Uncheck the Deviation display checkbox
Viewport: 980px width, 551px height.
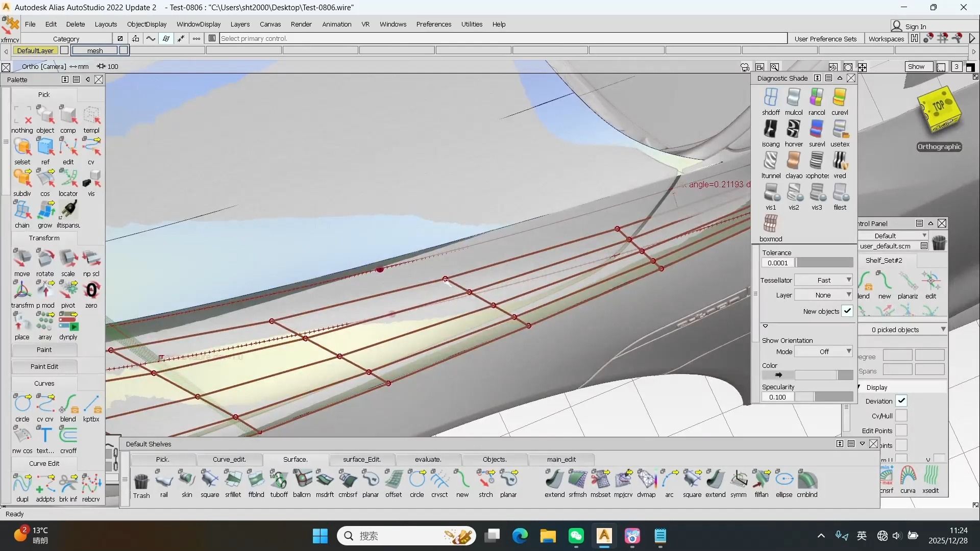point(901,401)
